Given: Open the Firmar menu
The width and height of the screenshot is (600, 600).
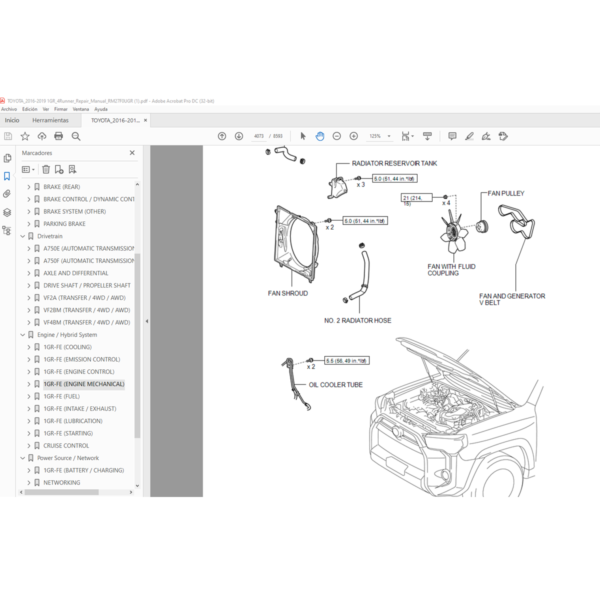Looking at the screenshot, I should point(60,109).
